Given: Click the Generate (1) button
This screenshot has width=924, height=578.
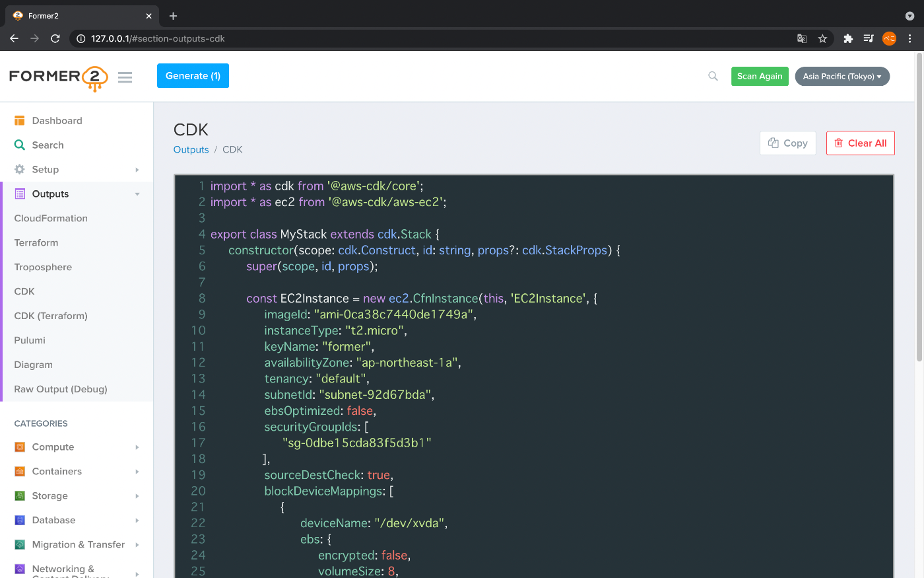Looking at the screenshot, I should point(193,76).
